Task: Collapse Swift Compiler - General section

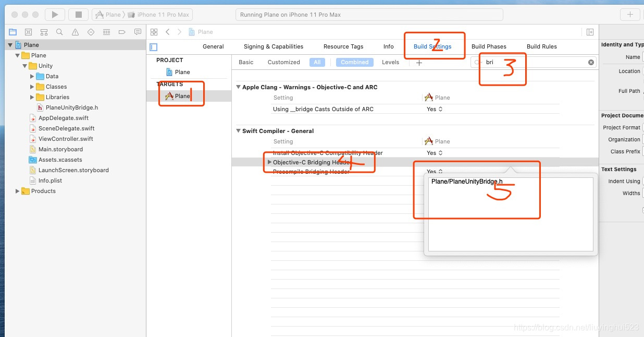Action: point(239,131)
